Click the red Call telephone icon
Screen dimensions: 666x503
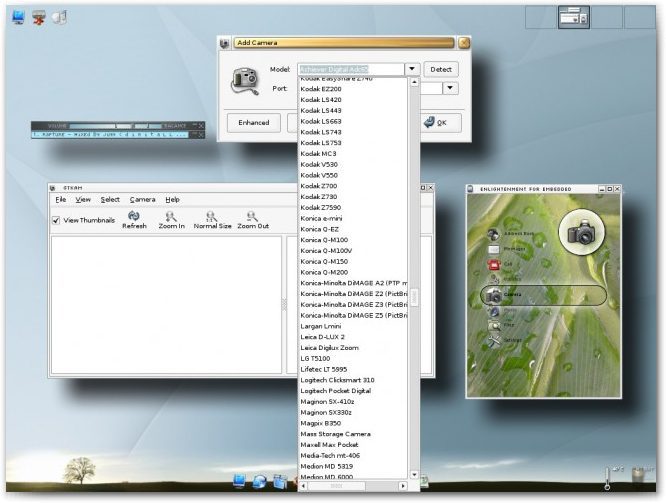coord(494,265)
